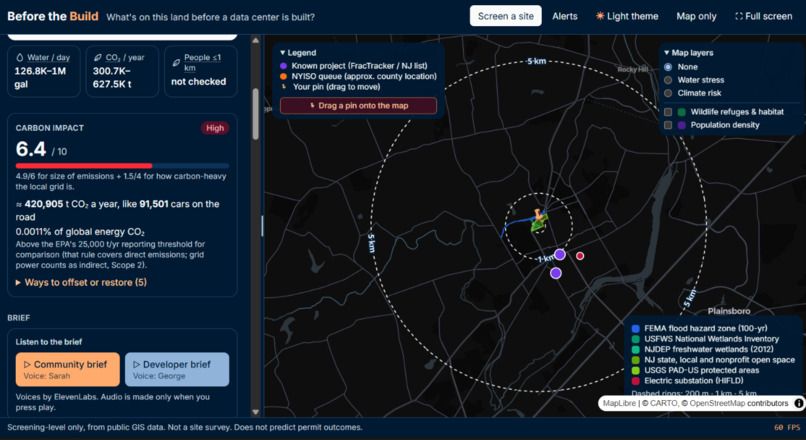Click the full screen brackets icon

click(x=739, y=16)
